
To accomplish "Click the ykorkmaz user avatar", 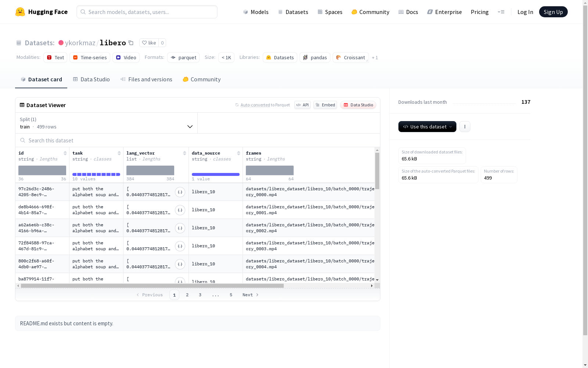I will 61,43.
